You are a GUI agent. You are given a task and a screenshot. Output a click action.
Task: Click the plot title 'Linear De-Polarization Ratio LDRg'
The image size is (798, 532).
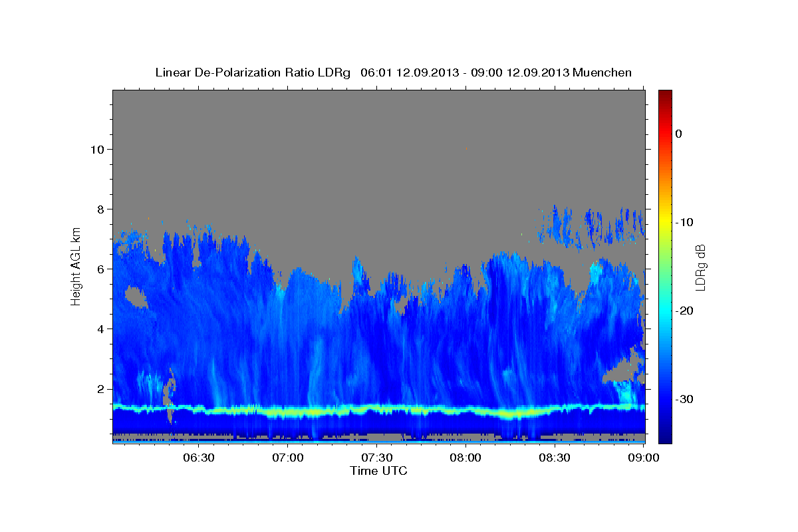(253, 72)
